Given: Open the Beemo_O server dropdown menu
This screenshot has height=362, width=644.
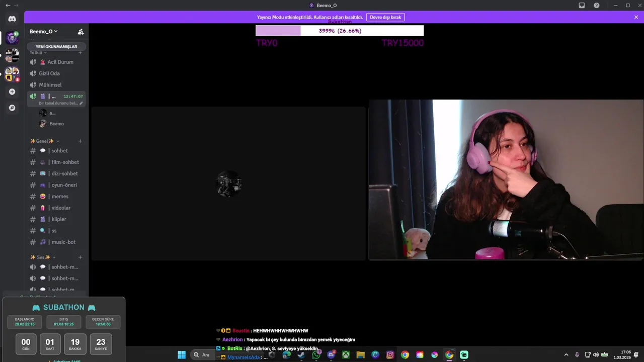Looking at the screenshot, I should tap(43, 31).
